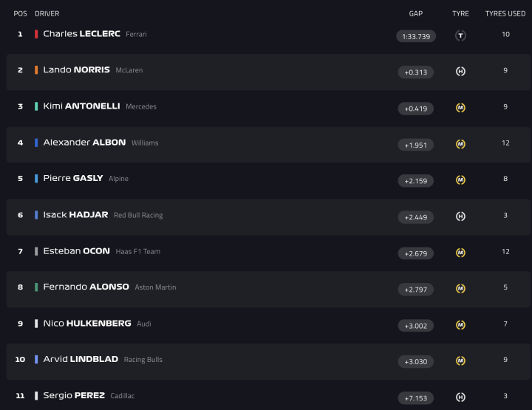The height and width of the screenshot is (410, 532).
Task: Click Alonso's medium tyre icon
Action: [x=460, y=289]
